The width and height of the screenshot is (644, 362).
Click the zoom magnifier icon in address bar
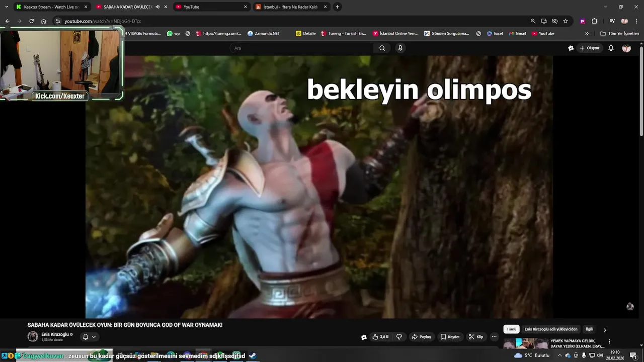pos(533,21)
